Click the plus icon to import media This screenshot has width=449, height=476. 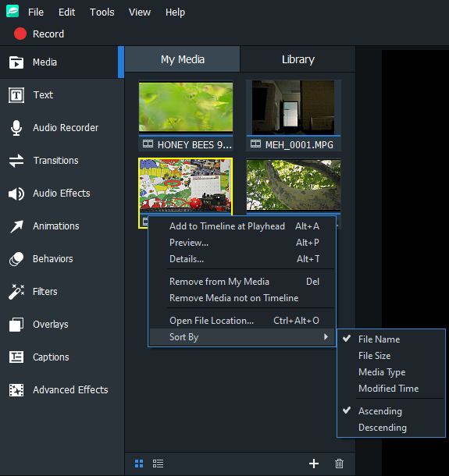coord(314,464)
